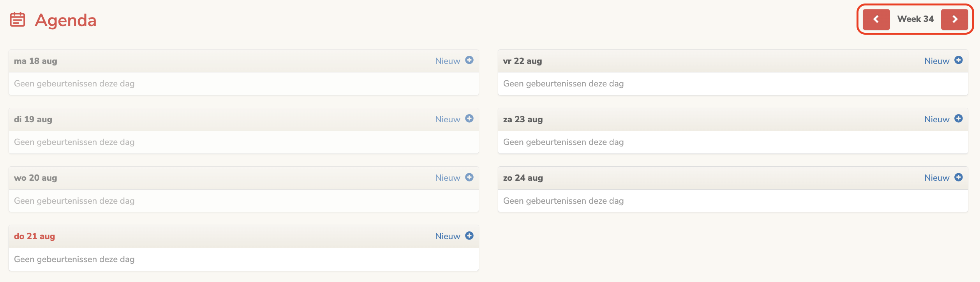The height and width of the screenshot is (282, 980).
Task: Open the Nieuw link for zo 24 aug
Action: pos(936,178)
